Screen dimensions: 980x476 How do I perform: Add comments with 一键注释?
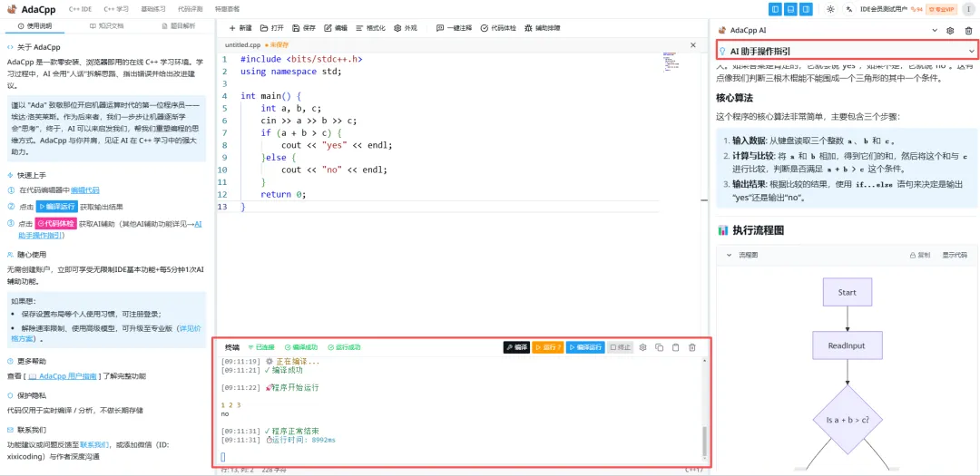[x=454, y=28]
